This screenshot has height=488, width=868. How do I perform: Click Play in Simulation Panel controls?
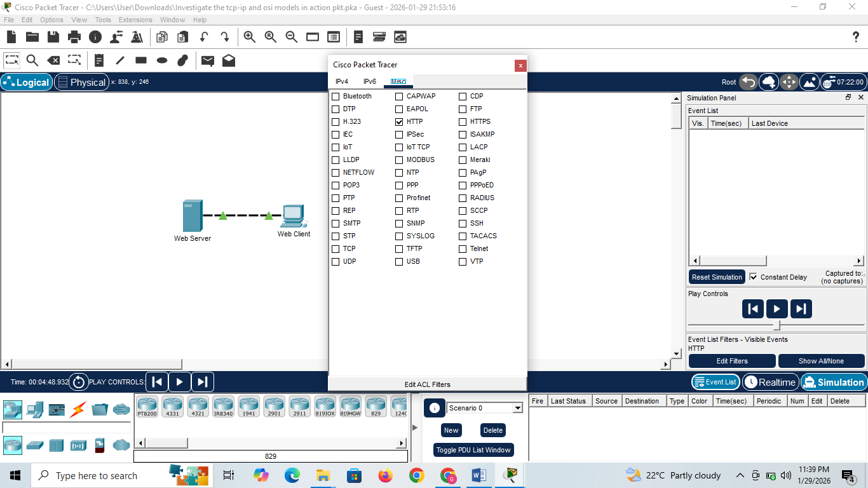click(x=776, y=309)
